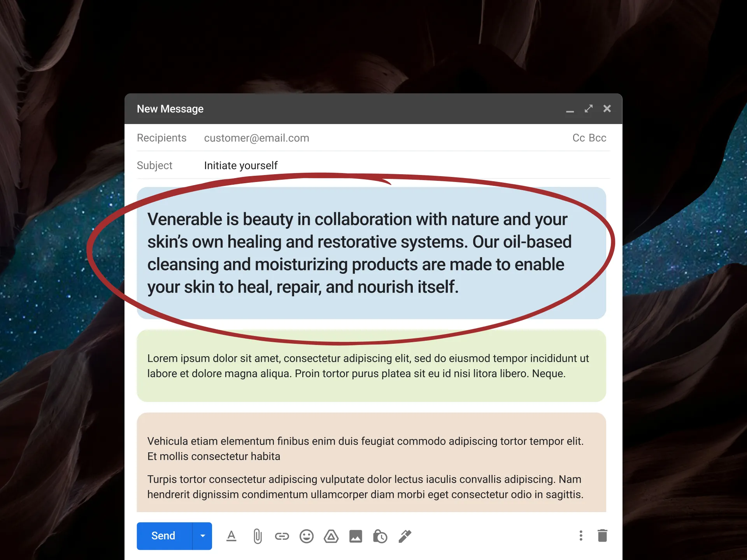Screen dimensions: 747x560
Task: Insert your signature with the pen icon
Action: pyautogui.click(x=405, y=536)
